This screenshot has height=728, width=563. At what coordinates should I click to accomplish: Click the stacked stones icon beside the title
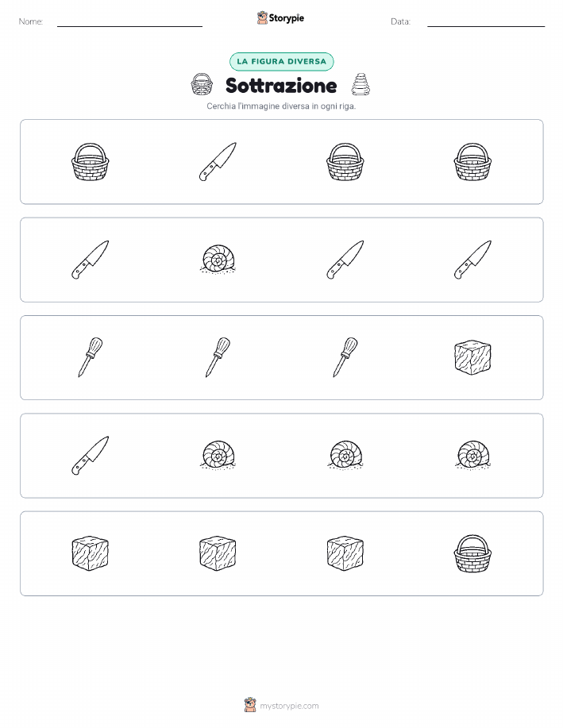tap(361, 84)
